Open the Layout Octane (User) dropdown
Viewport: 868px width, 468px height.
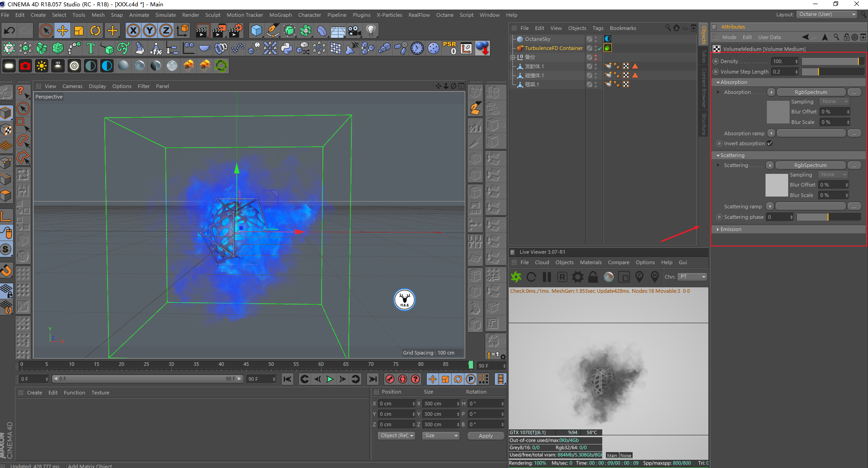pyautogui.click(x=827, y=15)
